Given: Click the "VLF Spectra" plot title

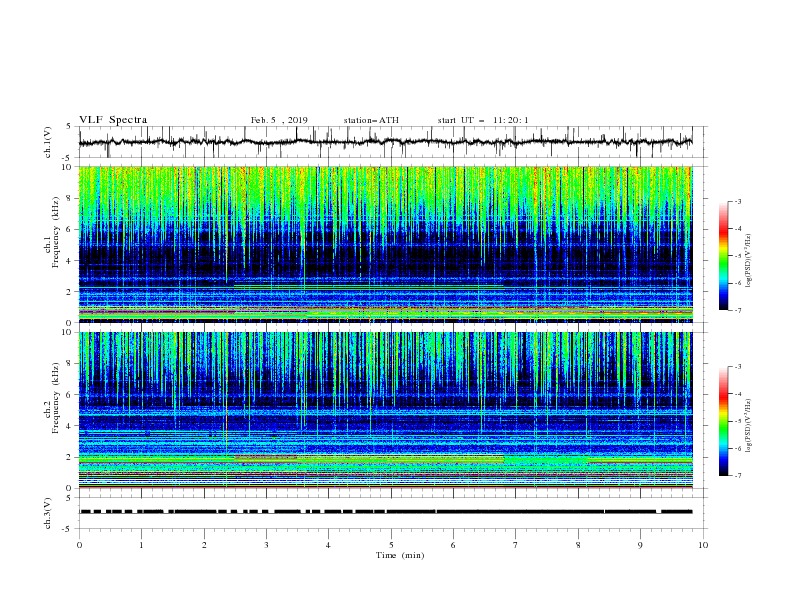Looking at the screenshot, I should tap(113, 120).
